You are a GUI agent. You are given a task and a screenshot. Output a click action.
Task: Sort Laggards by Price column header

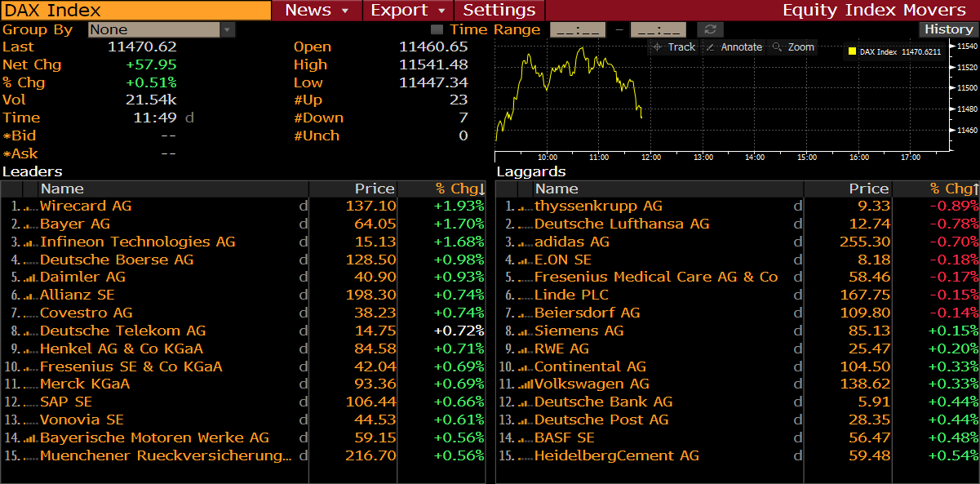[868, 189]
